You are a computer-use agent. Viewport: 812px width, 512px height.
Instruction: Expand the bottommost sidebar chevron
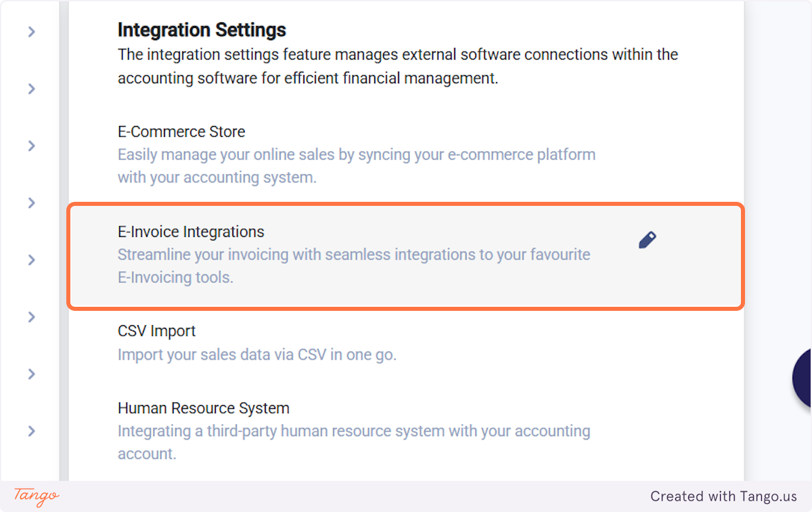(x=31, y=431)
